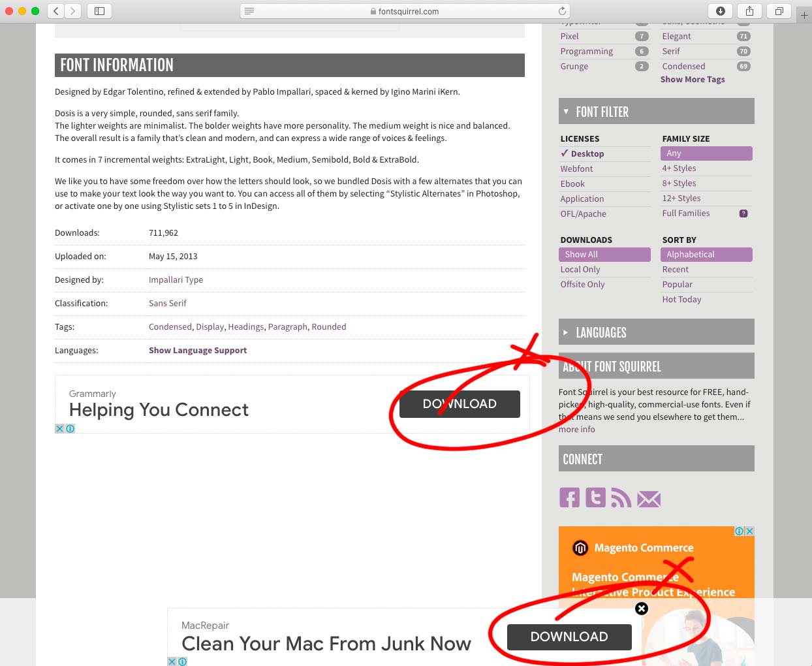The width and height of the screenshot is (812, 666).
Task: Open the Headings tag link
Action: click(x=246, y=326)
